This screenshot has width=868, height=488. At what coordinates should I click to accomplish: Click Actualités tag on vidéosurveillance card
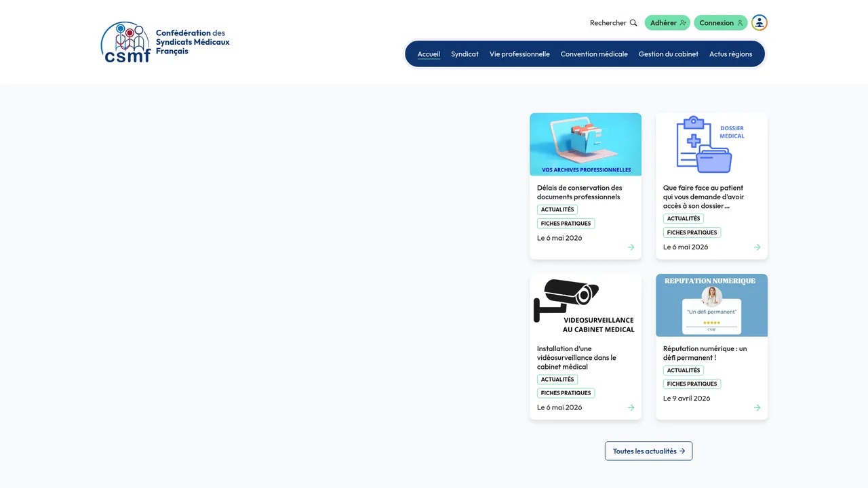[557, 380]
